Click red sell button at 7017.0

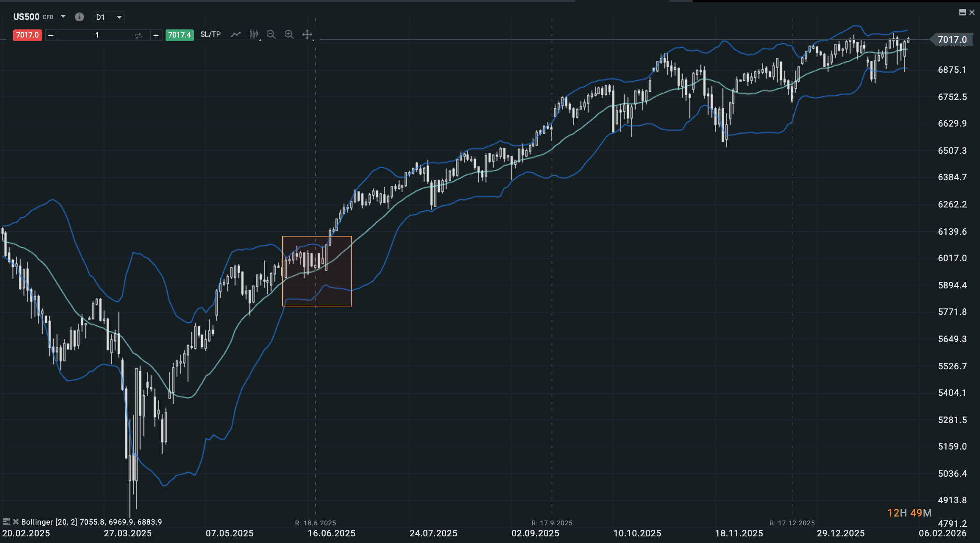pos(27,35)
